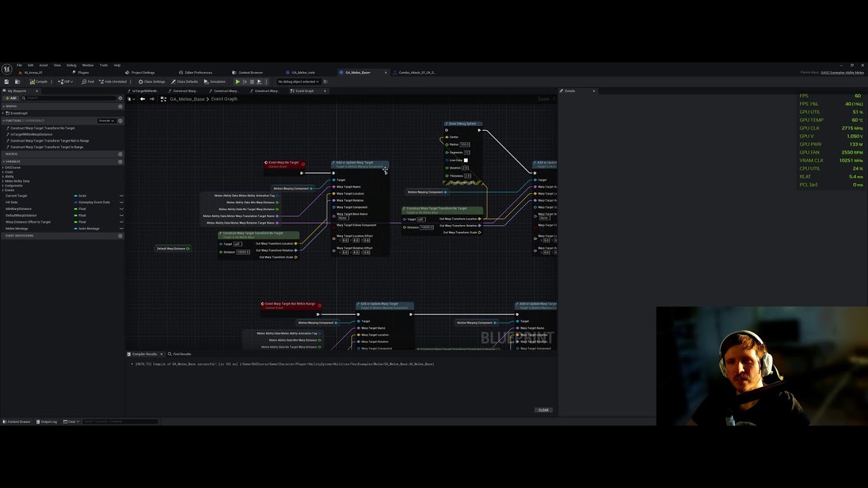868x488 pixels.
Task: Add a new function with plus icon
Action: pos(120,121)
